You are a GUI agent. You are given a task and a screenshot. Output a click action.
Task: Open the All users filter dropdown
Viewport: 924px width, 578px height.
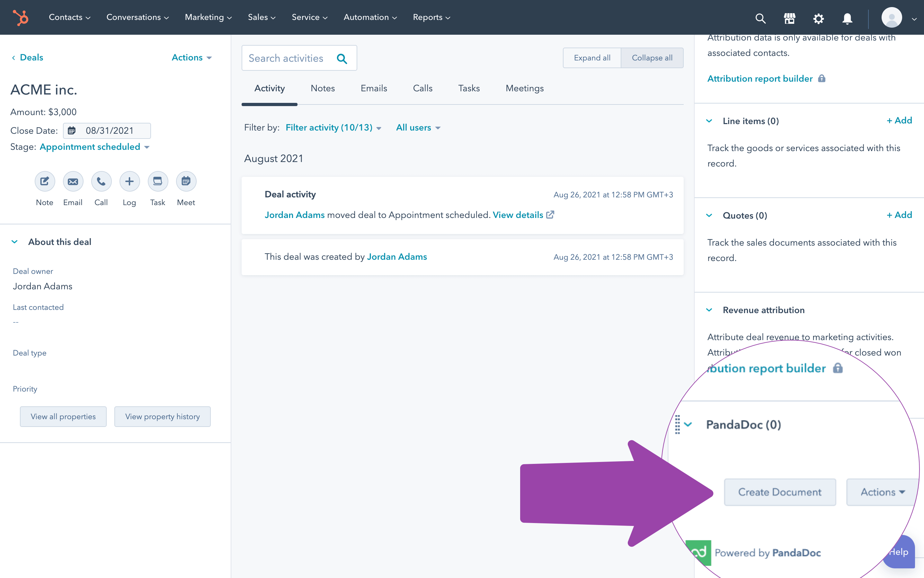pos(417,127)
